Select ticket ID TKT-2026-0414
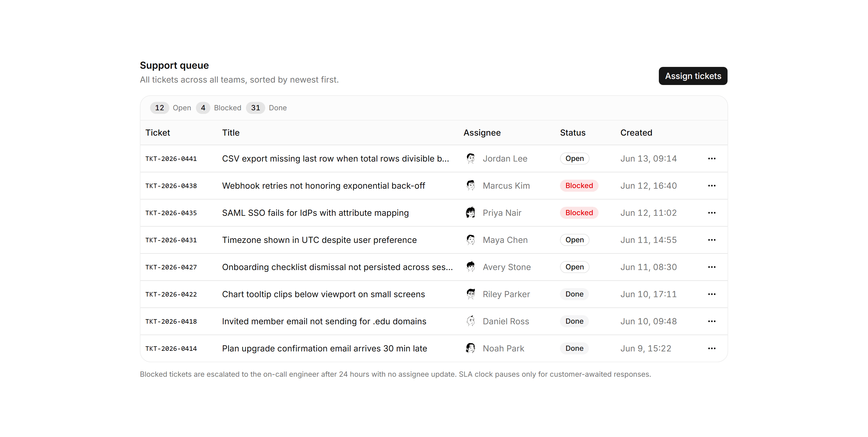Screen dimensions: 868x437 [171, 349]
